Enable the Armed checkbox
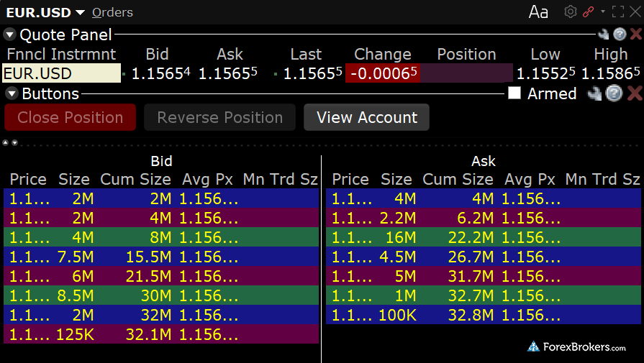Screen dimensions: 644x363 [514, 93]
